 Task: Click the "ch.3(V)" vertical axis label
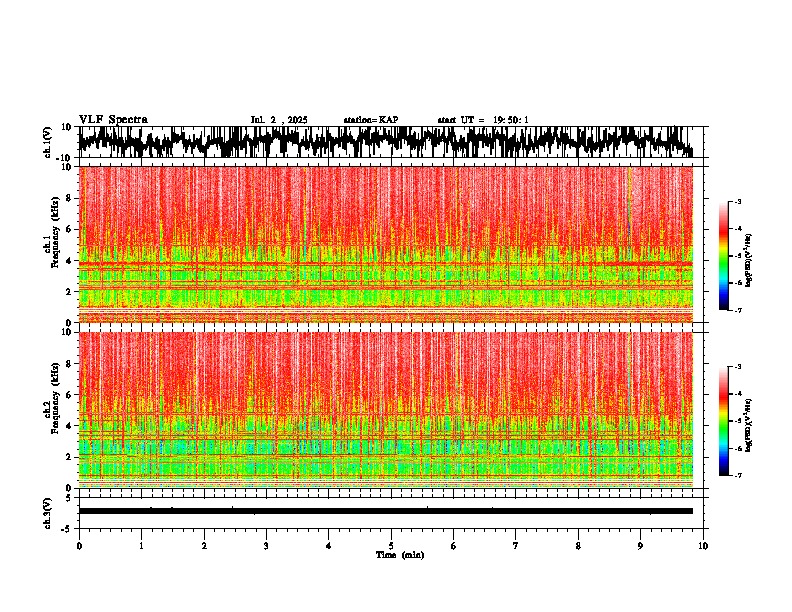[48, 513]
